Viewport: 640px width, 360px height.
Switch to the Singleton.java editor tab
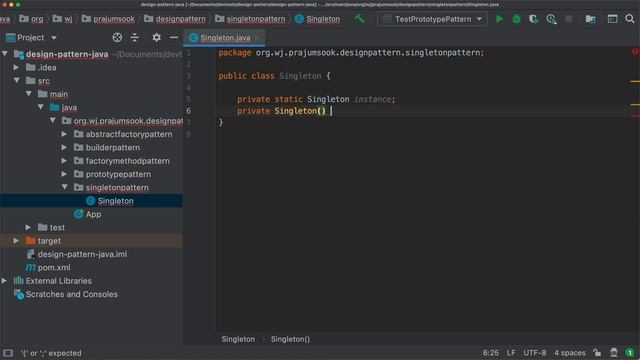[x=225, y=38]
